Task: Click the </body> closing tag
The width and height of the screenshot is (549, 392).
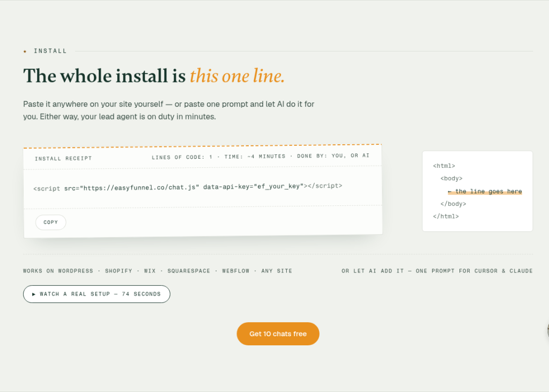Action: [x=454, y=204]
